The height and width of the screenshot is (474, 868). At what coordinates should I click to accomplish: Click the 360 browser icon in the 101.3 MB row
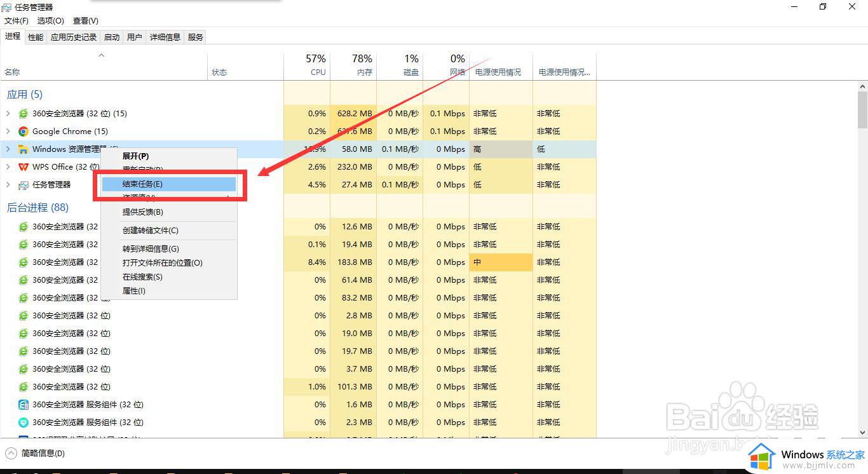tap(24, 387)
